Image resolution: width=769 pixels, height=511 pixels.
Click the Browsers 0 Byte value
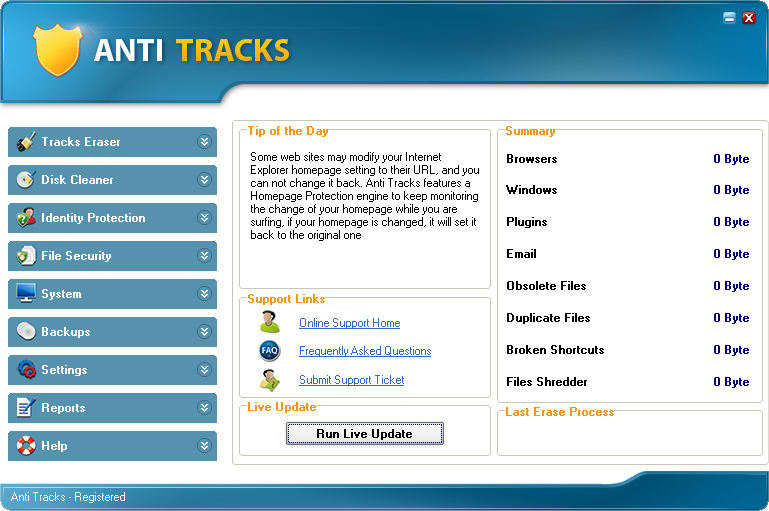coord(731,159)
